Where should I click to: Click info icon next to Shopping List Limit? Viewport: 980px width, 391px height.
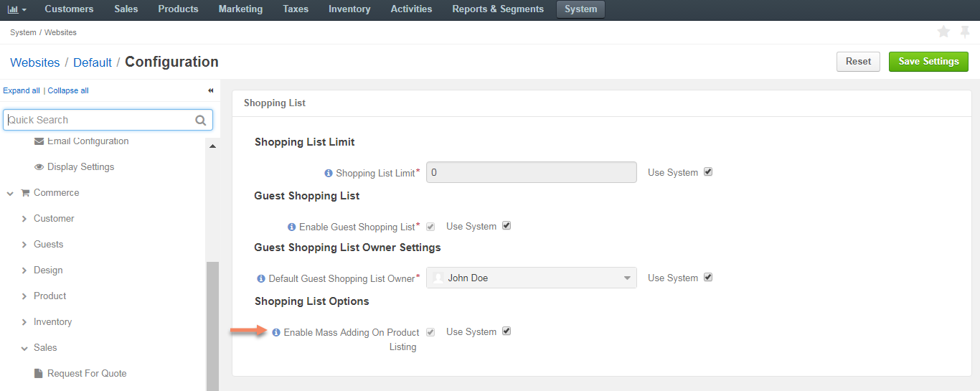tap(329, 173)
